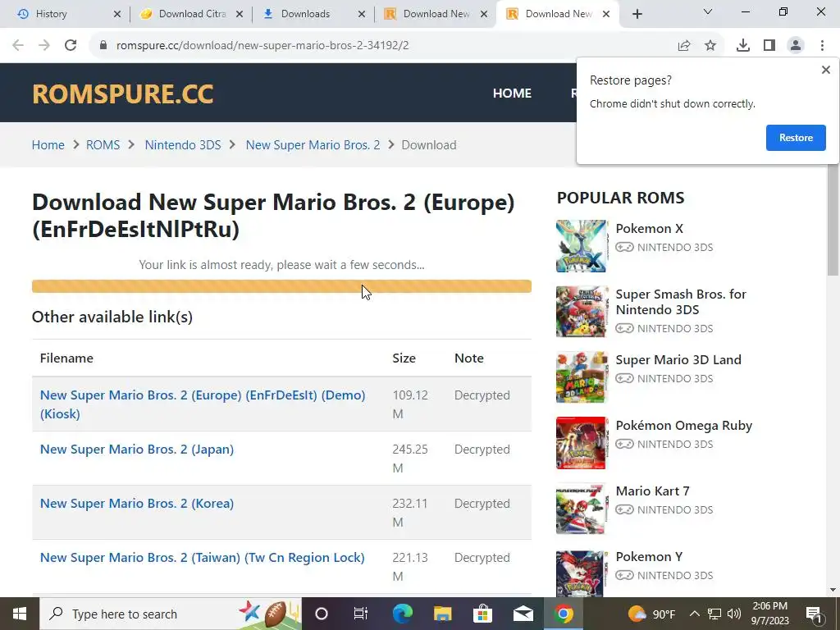Show hidden system tray icons
The image size is (840, 630).
tap(694, 614)
